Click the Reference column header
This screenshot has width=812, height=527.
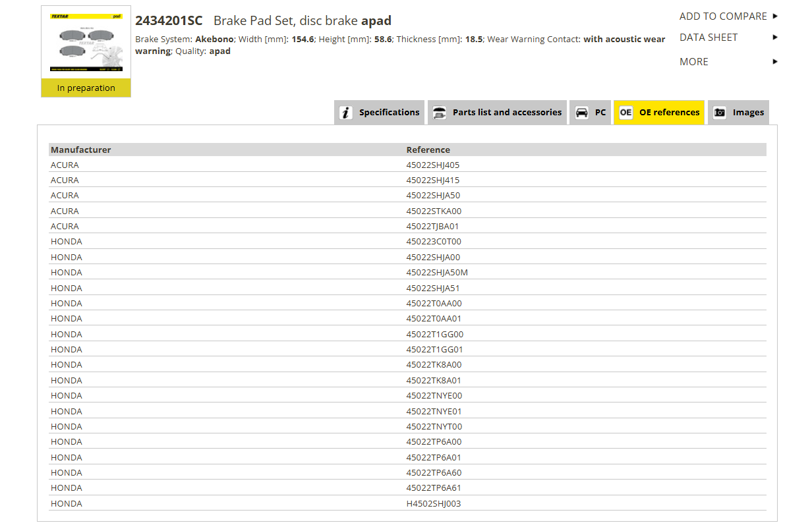click(x=428, y=150)
